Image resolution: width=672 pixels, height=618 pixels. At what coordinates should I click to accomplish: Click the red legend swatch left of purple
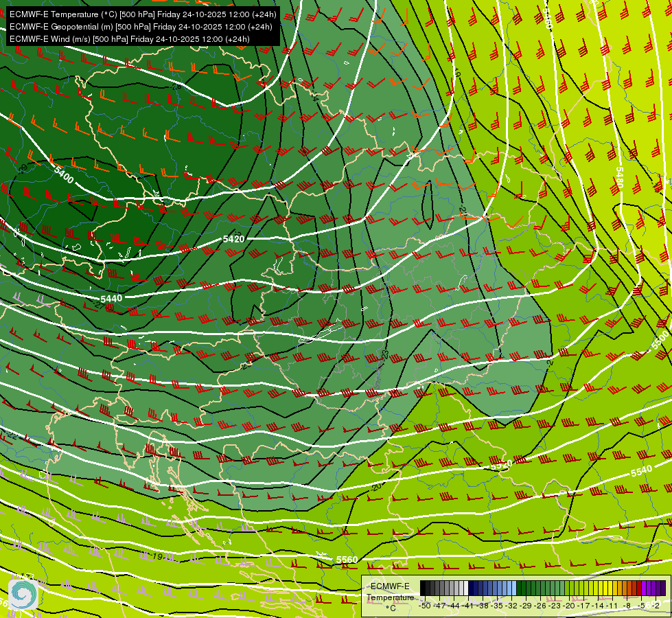[x=639, y=588]
